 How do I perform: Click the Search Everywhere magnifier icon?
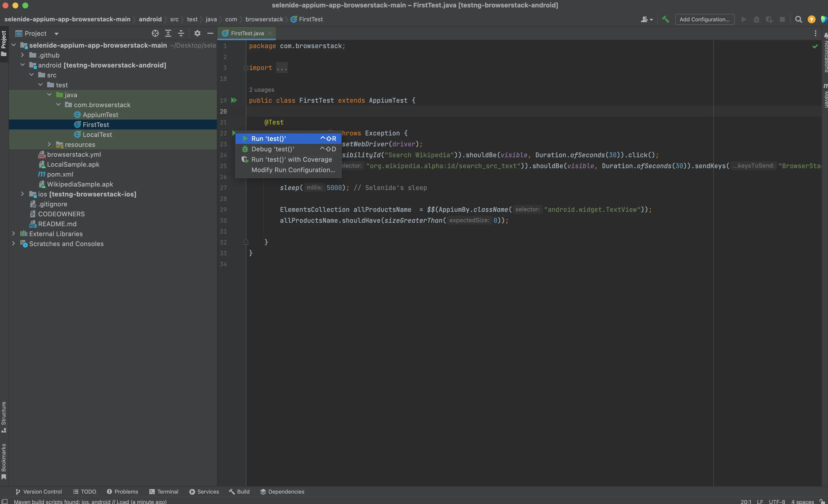(798, 20)
